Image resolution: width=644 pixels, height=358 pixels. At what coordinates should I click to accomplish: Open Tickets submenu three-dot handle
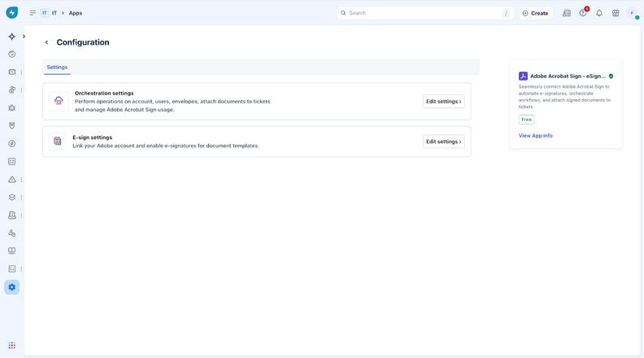pyautogui.click(x=21, y=72)
